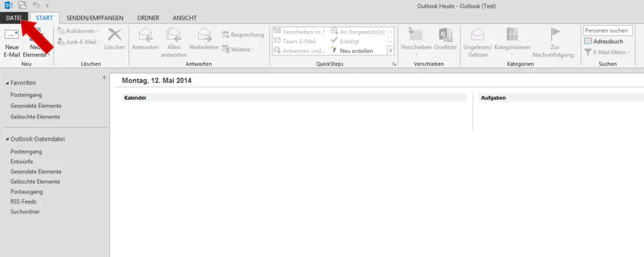Viewport: 644px width, 257px height.
Task: Click Neu erstellen quick step
Action: pyautogui.click(x=352, y=51)
